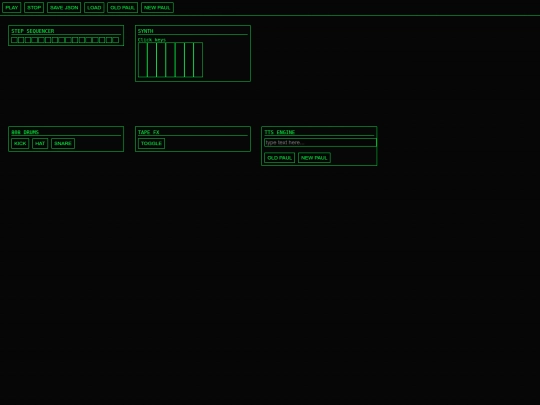The image size is (540, 405).
Task: Click the LOAD button
Action: click(94, 8)
